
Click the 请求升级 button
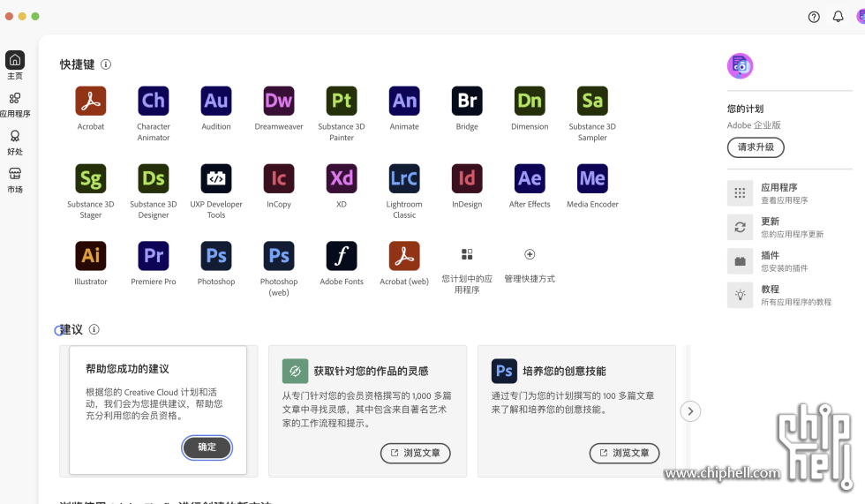[x=756, y=147]
